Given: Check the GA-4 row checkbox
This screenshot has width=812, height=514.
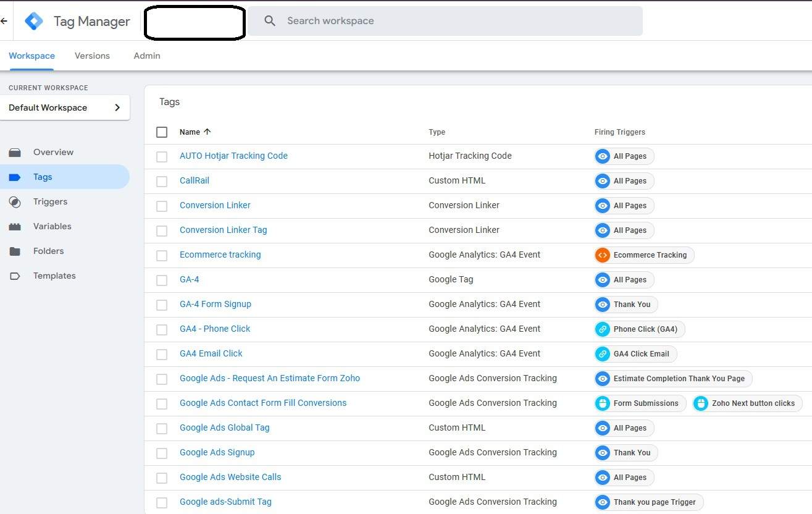Looking at the screenshot, I should coord(162,280).
